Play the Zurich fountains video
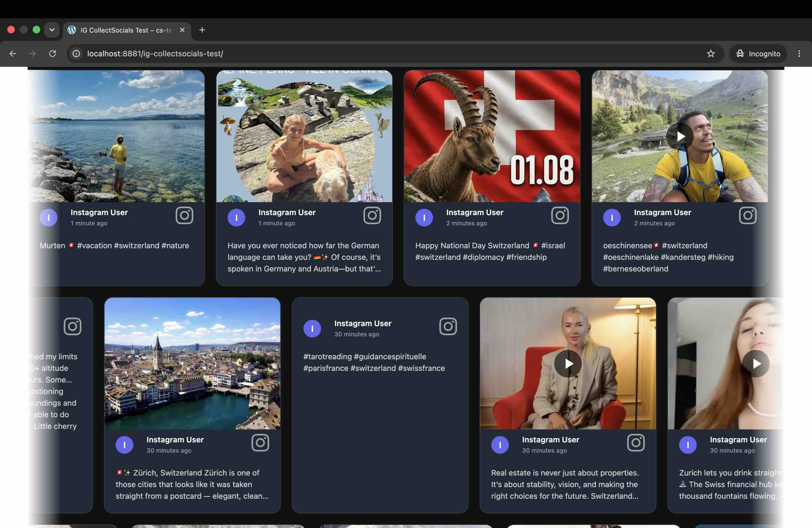This screenshot has height=528, width=812. [x=756, y=364]
